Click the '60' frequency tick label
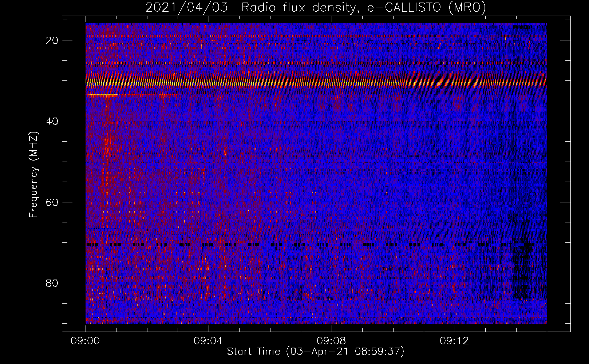 [52, 202]
